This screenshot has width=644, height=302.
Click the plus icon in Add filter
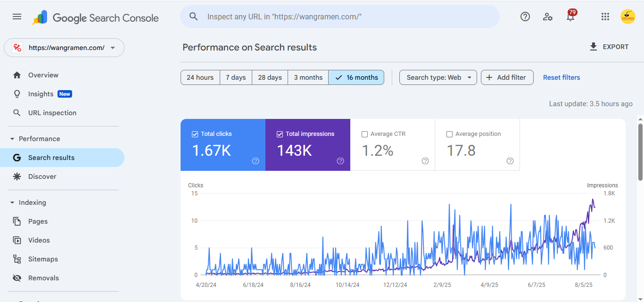(x=489, y=77)
